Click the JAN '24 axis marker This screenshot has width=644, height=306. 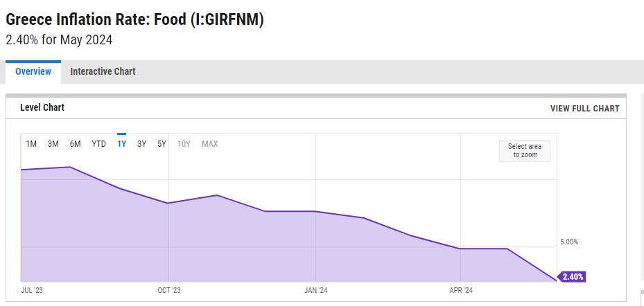coord(316,290)
